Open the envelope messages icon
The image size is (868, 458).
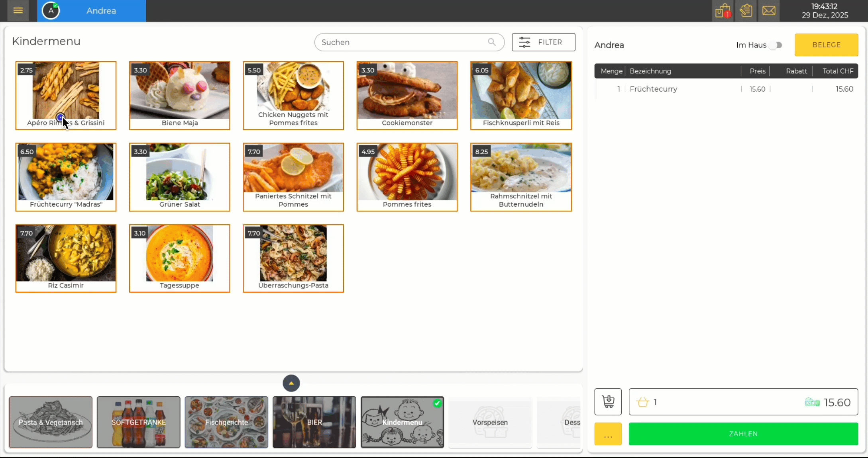[x=769, y=11]
